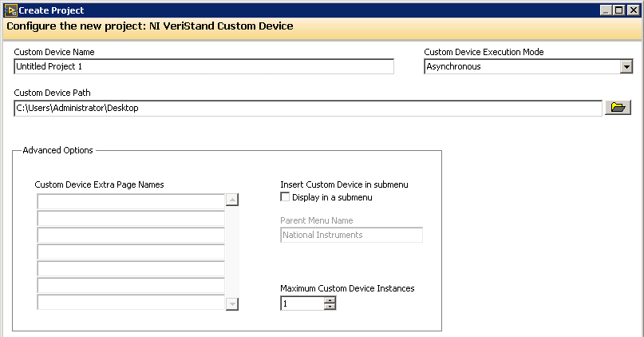Image resolution: width=644 pixels, height=337 pixels.
Task: Click the Extra Page Names list down arrow
Action: (232, 304)
